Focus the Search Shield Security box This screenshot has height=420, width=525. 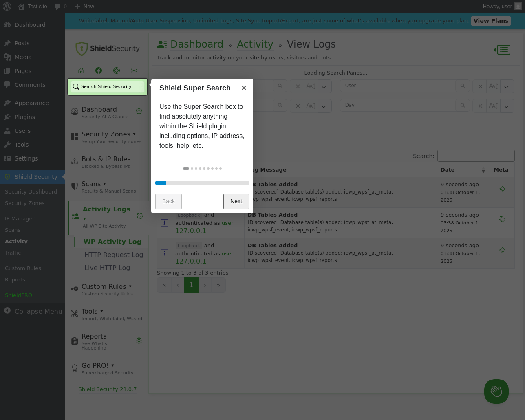pos(108,87)
